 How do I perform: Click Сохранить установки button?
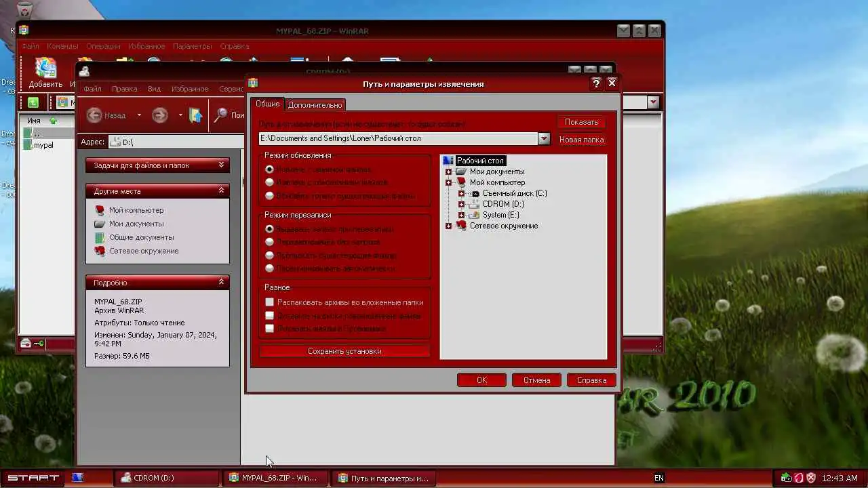pos(344,351)
